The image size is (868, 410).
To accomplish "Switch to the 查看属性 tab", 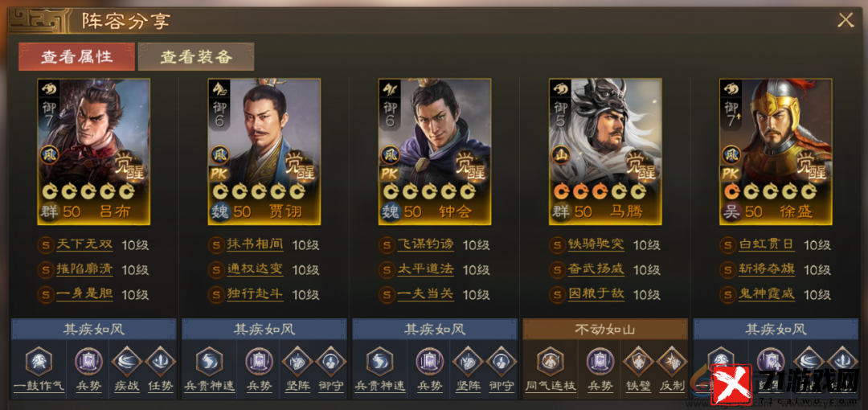I will click(76, 56).
